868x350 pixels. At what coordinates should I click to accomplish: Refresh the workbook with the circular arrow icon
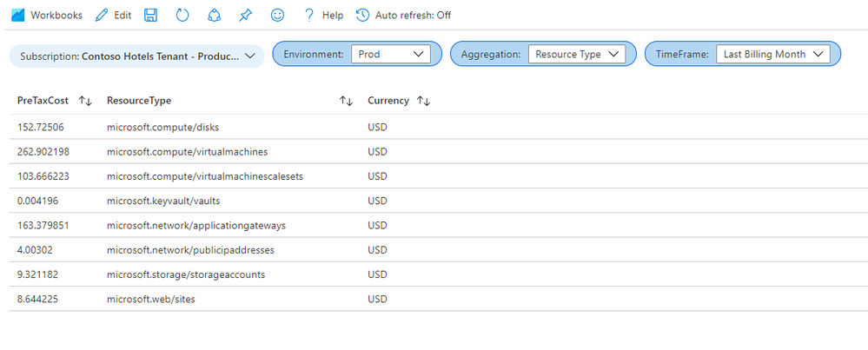point(182,16)
